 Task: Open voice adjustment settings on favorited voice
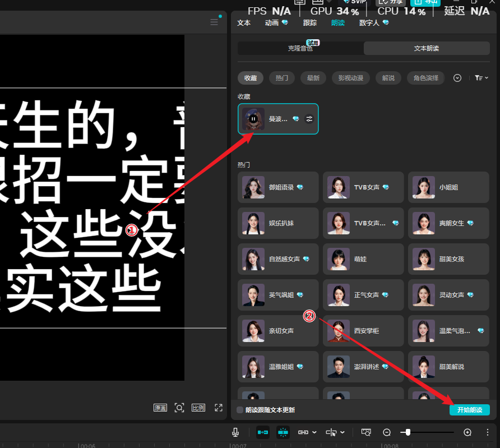(309, 119)
